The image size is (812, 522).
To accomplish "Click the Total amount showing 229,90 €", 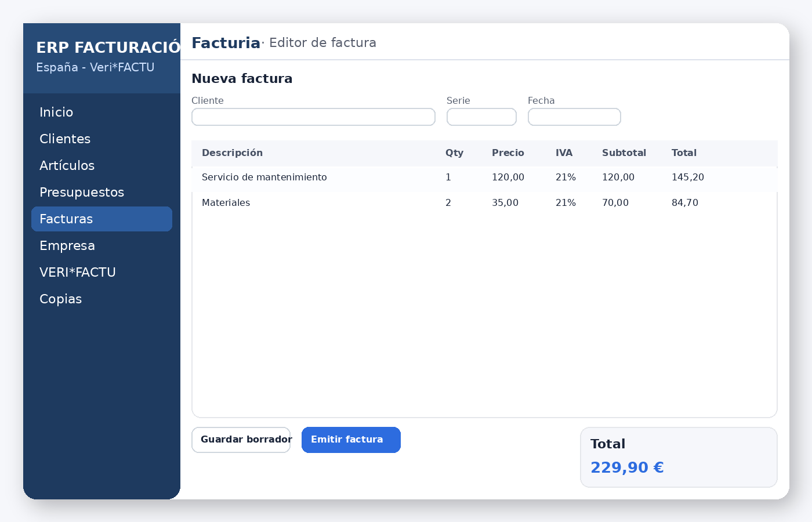I will (627, 467).
